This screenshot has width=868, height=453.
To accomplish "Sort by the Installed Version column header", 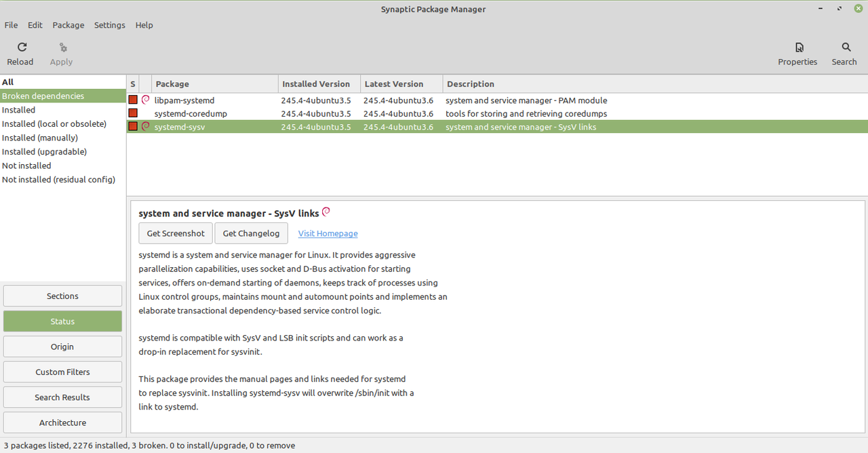I will pos(319,84).
